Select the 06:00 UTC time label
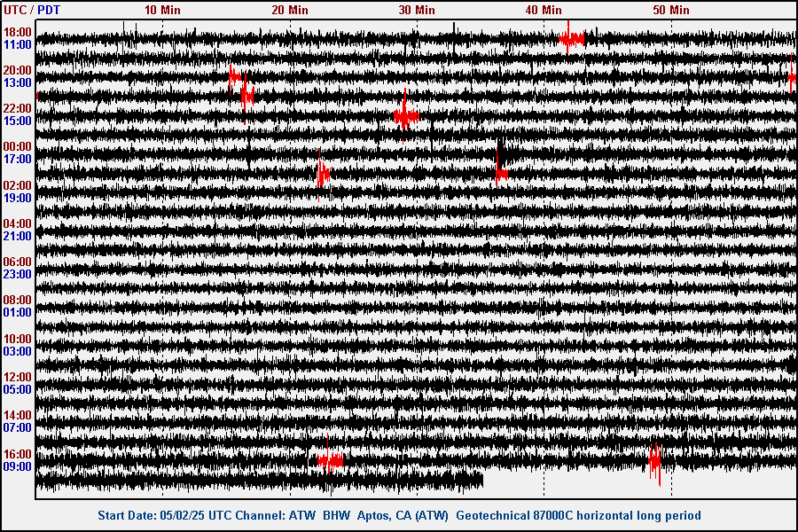 coord(18,262)
